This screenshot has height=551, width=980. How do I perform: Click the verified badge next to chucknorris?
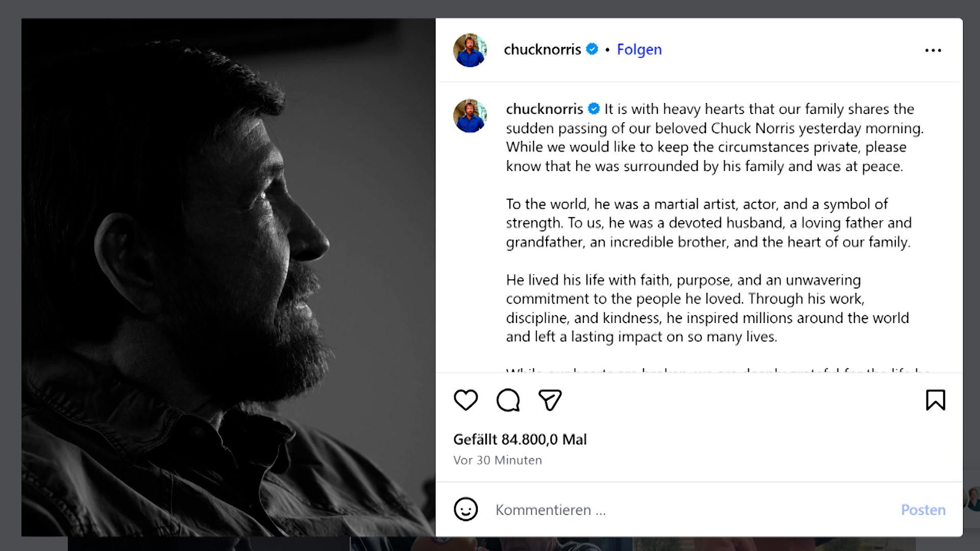592,49
